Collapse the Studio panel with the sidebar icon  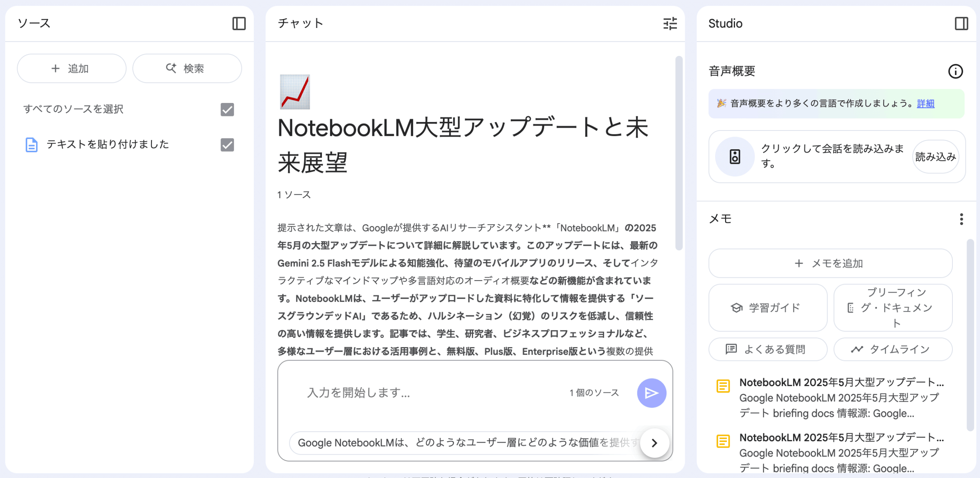pyautogui.click(x=961, y=24)
